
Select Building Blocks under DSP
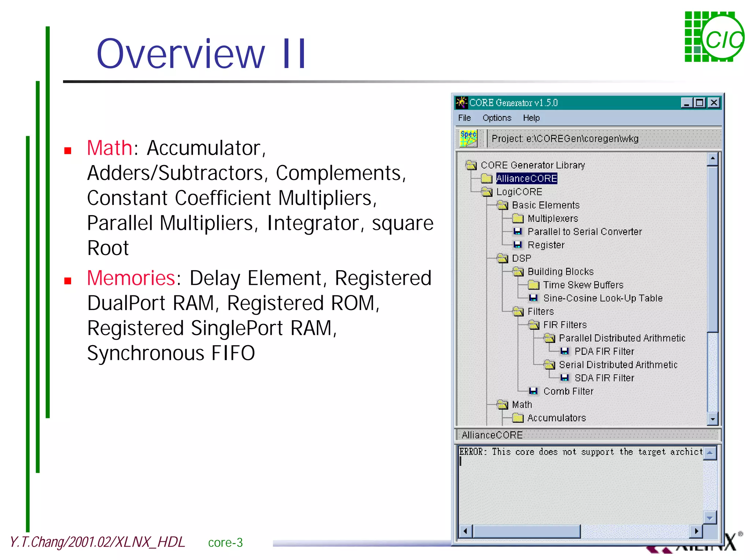[560, 271]
